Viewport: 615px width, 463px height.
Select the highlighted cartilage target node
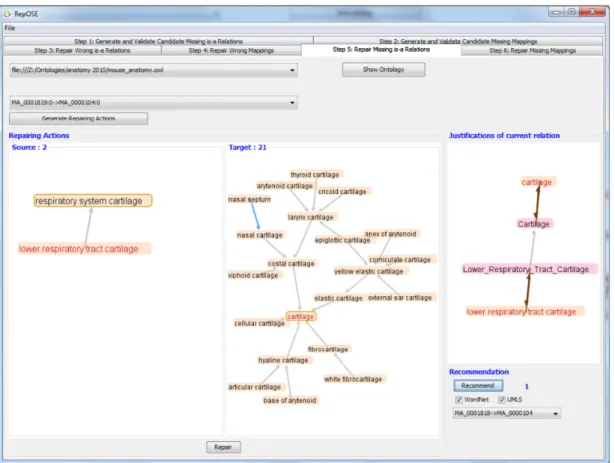(300, 316)
